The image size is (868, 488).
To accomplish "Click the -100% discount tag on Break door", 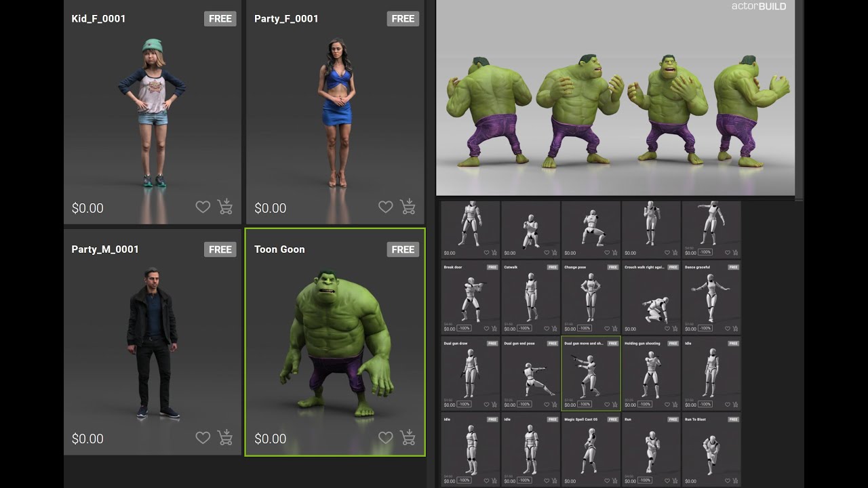I will [464, 328].
